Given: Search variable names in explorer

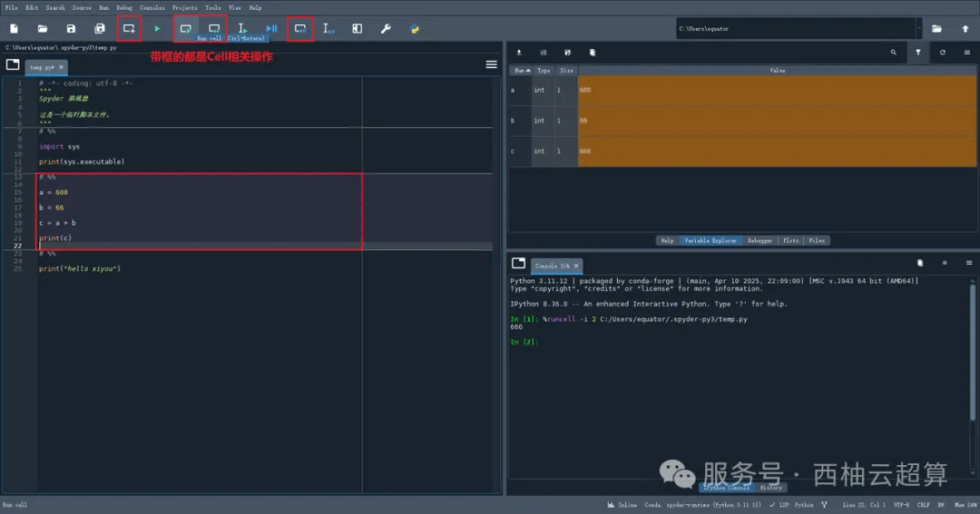Looking at the screenshot, I should (893, 53).
